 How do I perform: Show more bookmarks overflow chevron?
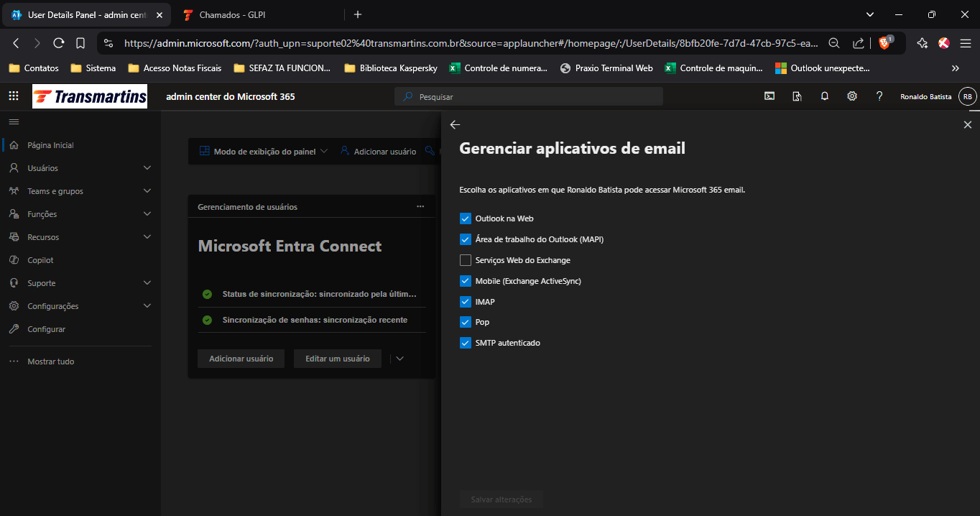click(955, 68)
